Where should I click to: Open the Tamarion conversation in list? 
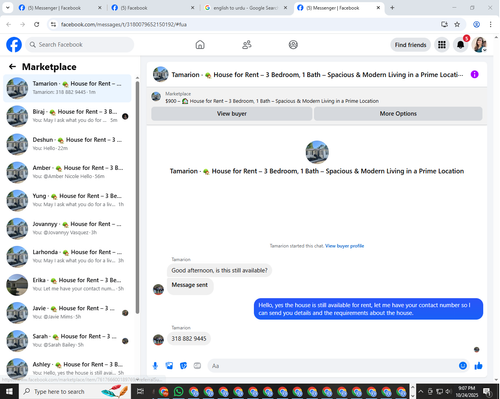click(x=67, y=88)
